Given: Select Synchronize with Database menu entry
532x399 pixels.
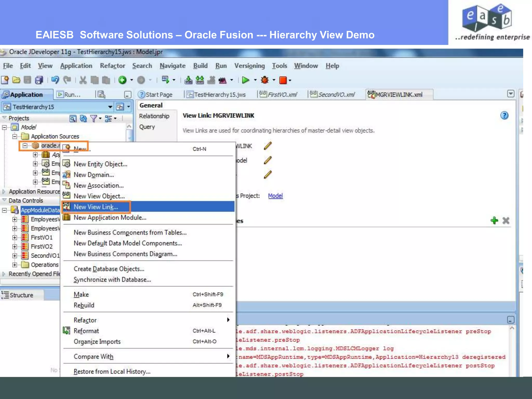Looking at the screenshot, I should (148, 280).
